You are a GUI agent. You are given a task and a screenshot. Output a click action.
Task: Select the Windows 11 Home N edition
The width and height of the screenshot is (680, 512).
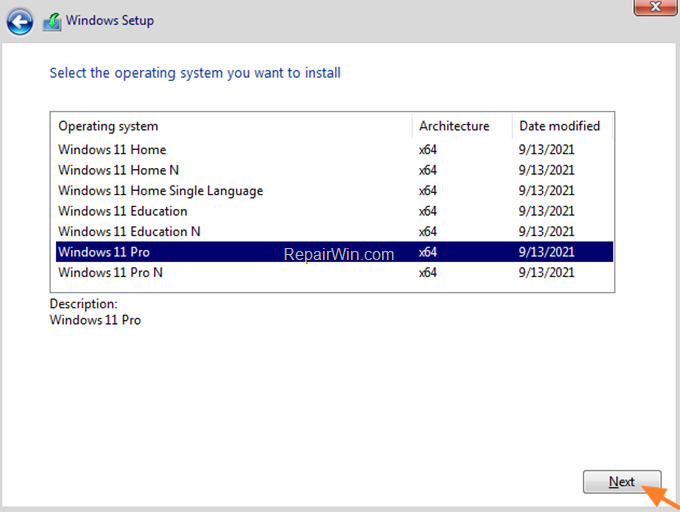point(334,170)
